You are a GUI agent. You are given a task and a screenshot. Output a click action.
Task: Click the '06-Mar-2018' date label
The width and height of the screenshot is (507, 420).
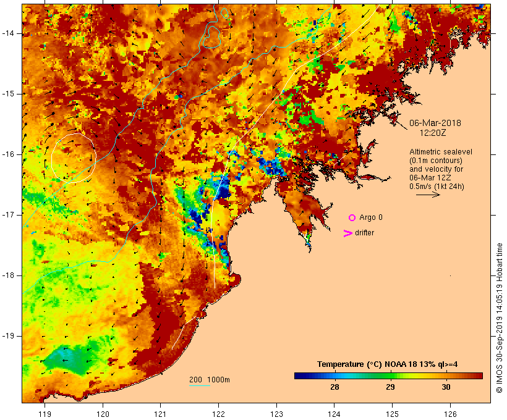[x=435, y=123]
